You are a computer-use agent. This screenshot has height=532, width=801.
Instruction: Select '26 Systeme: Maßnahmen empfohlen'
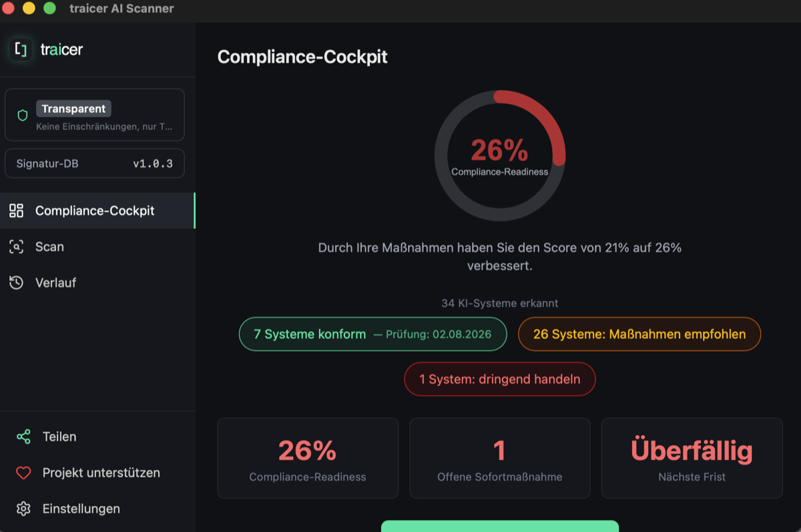(x=639, y=334)
